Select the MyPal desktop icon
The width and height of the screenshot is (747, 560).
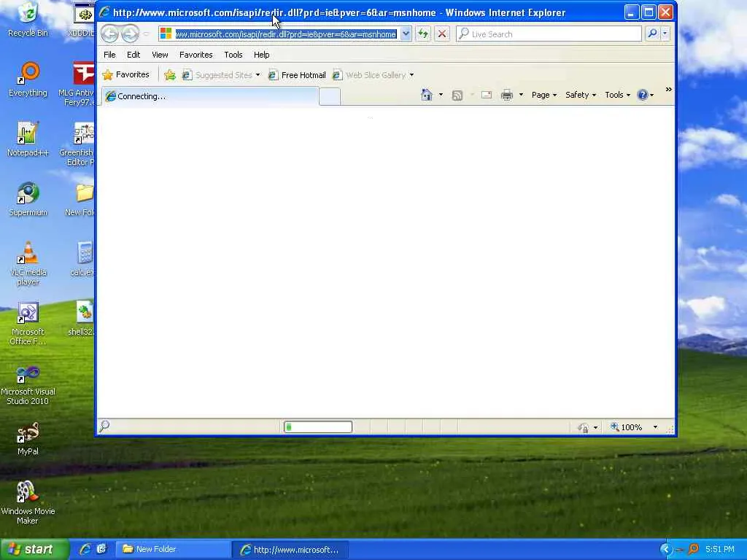click(x=28, y=438)
